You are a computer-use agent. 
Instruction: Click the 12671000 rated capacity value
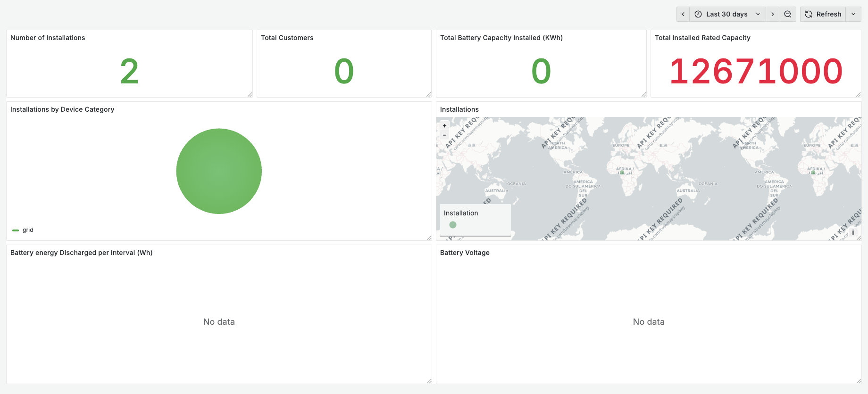coord(756,72)
